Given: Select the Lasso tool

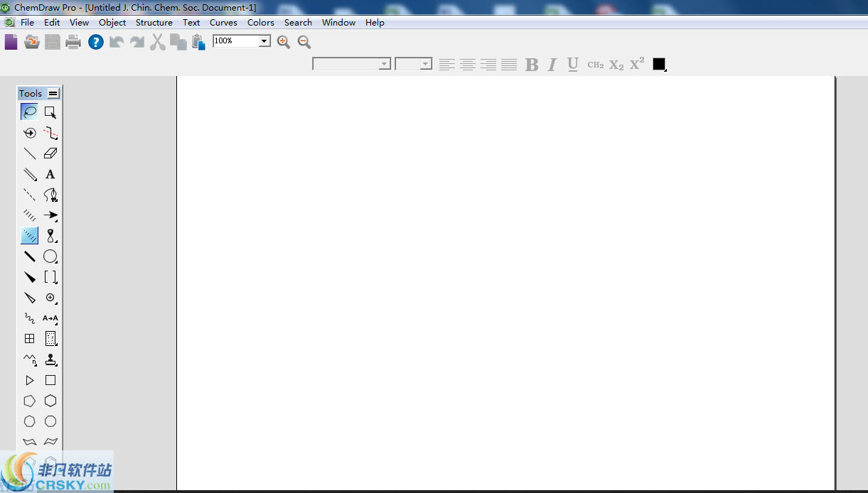Looking at the screenshot, I should [29, 112].
